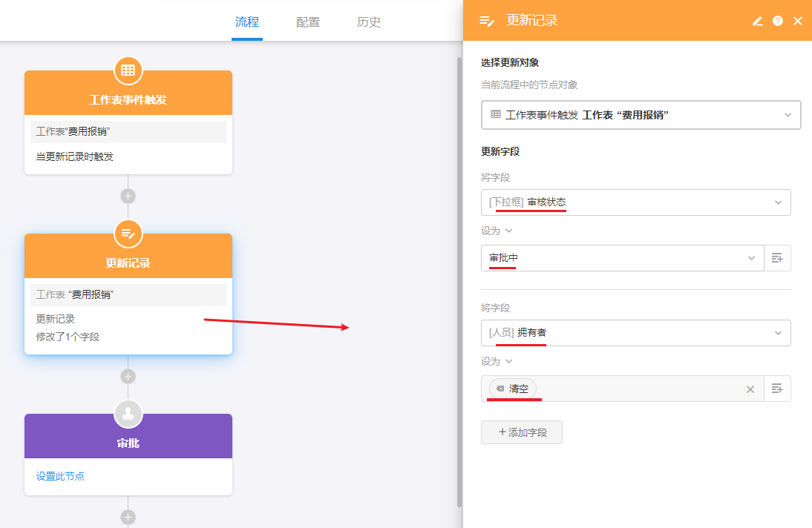This screenshot has width=812, height=528.
Task: Click the 添加字段 button
Action: pyautogui.click(x=522, y=432)
